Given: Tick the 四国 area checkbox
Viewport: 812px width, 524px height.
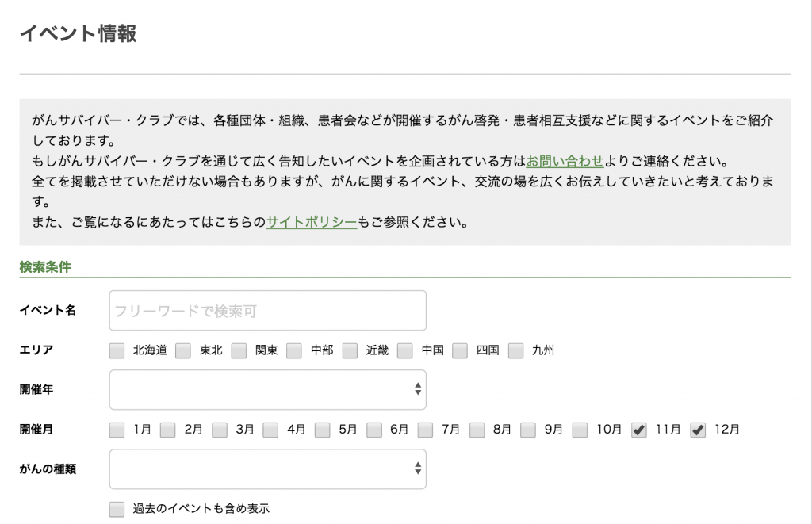Looking at the screenshot, I should pos(460,350).
